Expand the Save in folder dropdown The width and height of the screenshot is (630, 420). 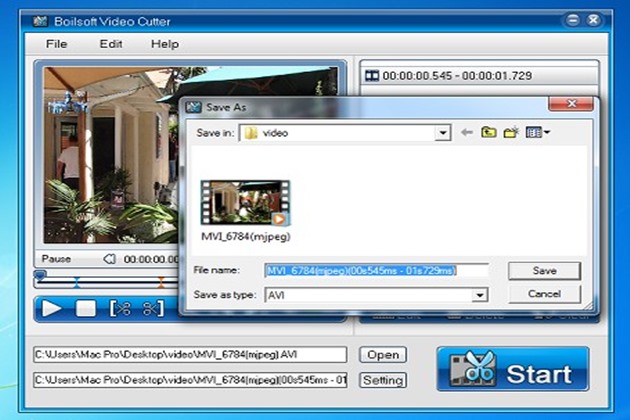pyautogui.click(x=443, y=133)
